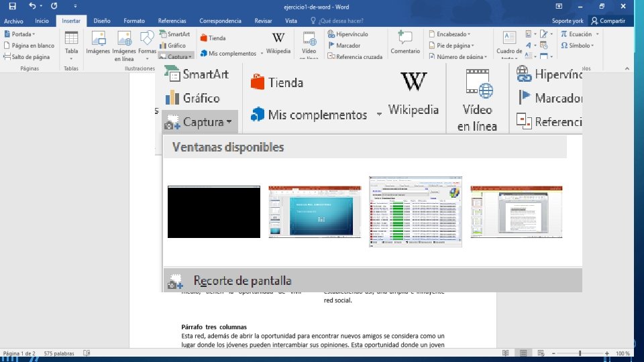Open the Tabla grid dropdown
Screen dimensions: 644x362
pos(71,45)
